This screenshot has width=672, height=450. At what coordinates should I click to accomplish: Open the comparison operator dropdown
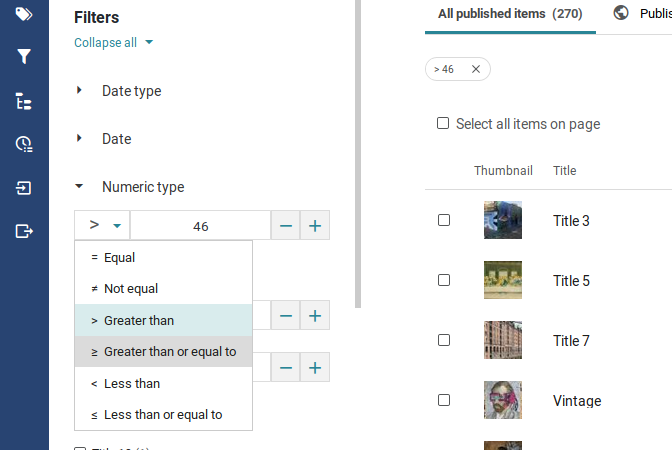point(102,225)
